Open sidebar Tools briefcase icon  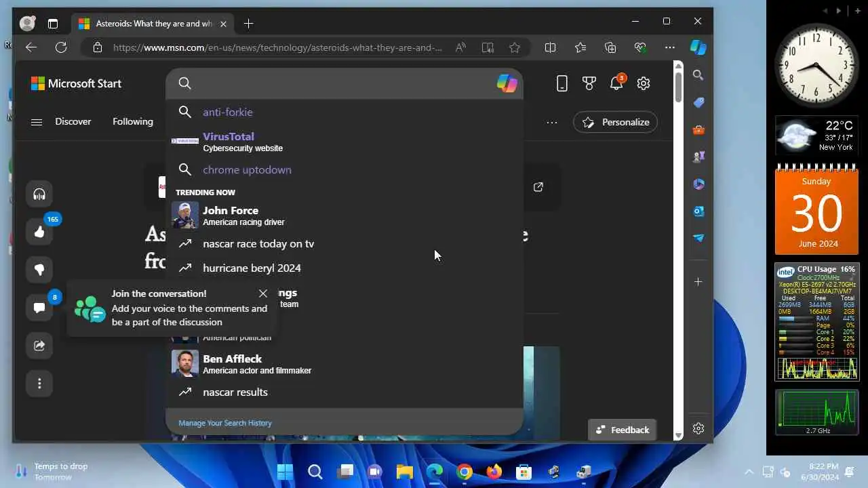[698, 129]
